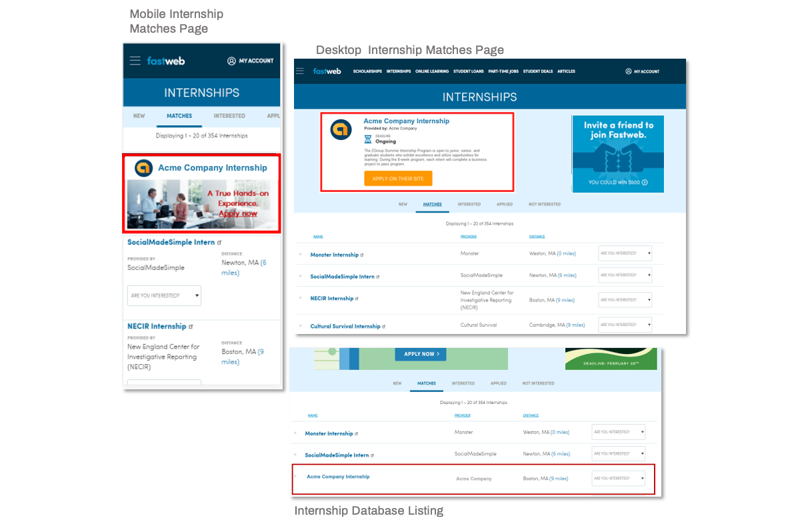Open the NECIR Internship link on the desktop page
The image size is (812, 526).
[332, 298]
